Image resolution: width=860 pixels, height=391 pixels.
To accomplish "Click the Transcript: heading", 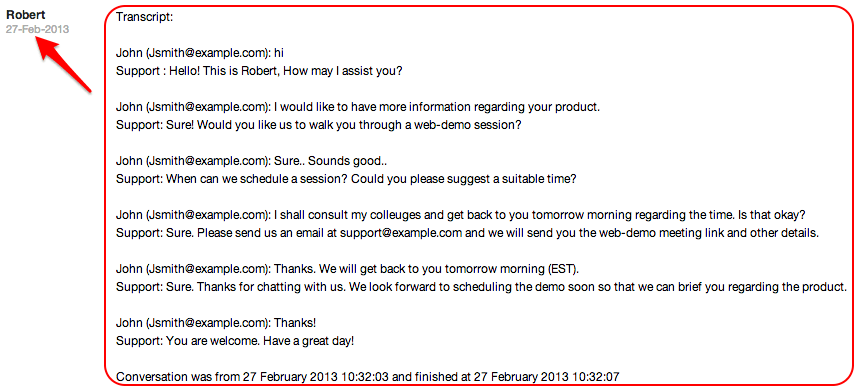I will [145, 17].
